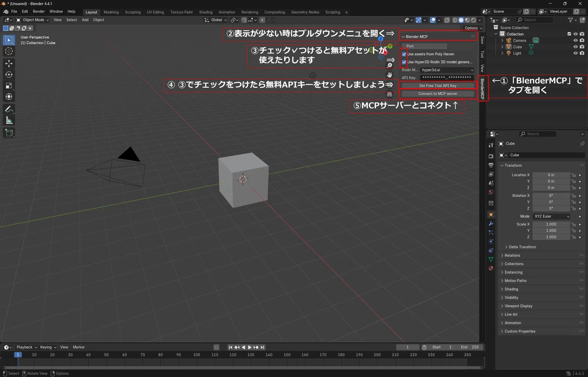Open the Render menu
This screenshot has height=377, width=588.
pos(39,11)
